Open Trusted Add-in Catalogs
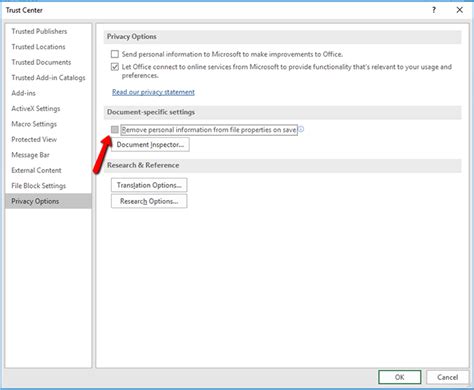Viewport: 474px width, 390px height. pyautogui.click(x=48, y=78)
